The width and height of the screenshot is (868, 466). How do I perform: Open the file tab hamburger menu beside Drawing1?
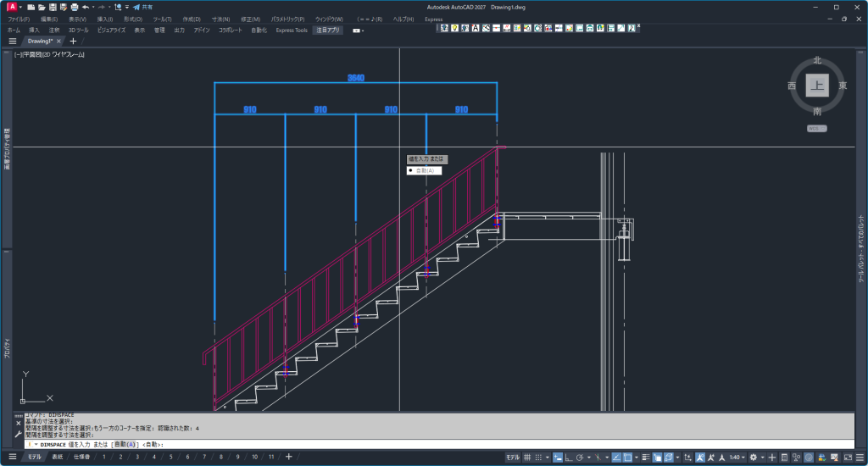tap(12, 41)
